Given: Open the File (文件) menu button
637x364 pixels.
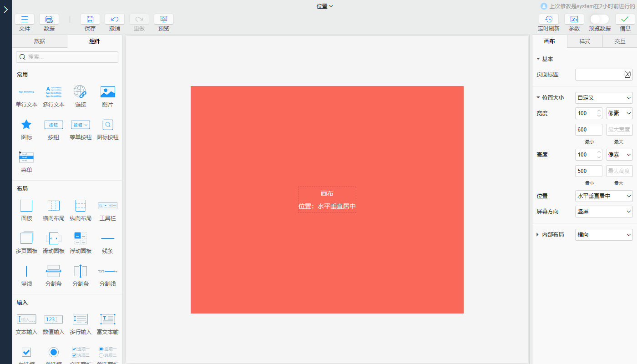Looking at the screenshot, I should click(25, 19).
